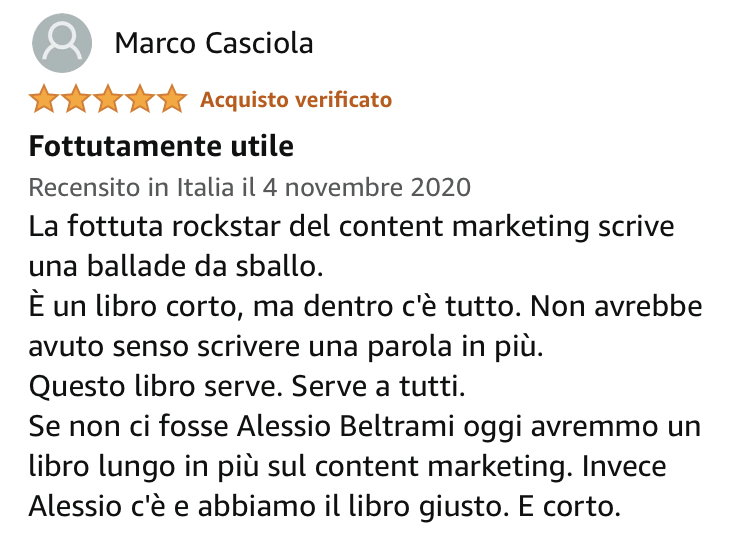The height and width of the screenshot is (534, 750).
Task: Click the line starting "La fottuta rockstar"
Action: pyautogui.click(x=351, y=227)
